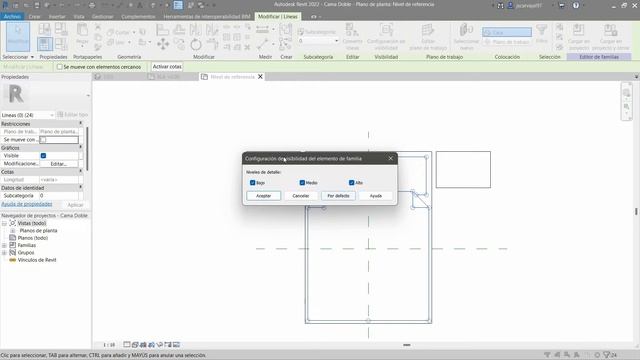
Task: Click the Rotate tool circular arrow
Action: tap(196, 44)
